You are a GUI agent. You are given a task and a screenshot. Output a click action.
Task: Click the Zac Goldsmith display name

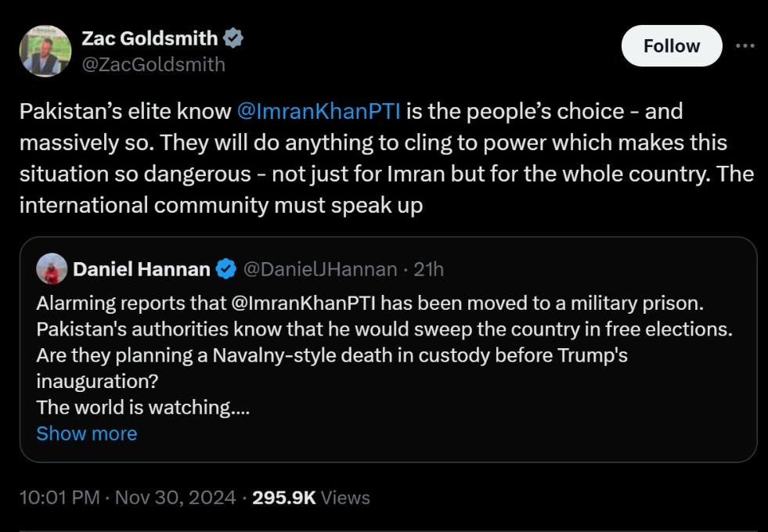click(x=150, y=38)
